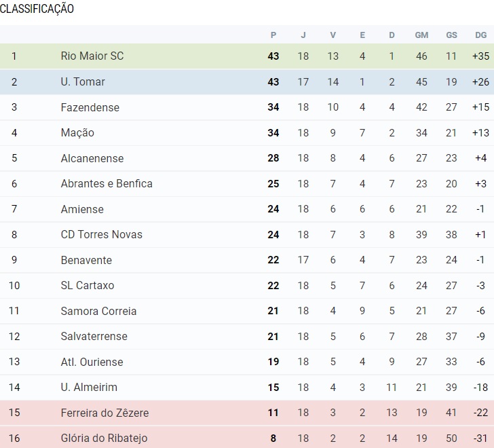Screen dimensions: 494x448
Task: Open the Mação team page
Action: point(77,133)
